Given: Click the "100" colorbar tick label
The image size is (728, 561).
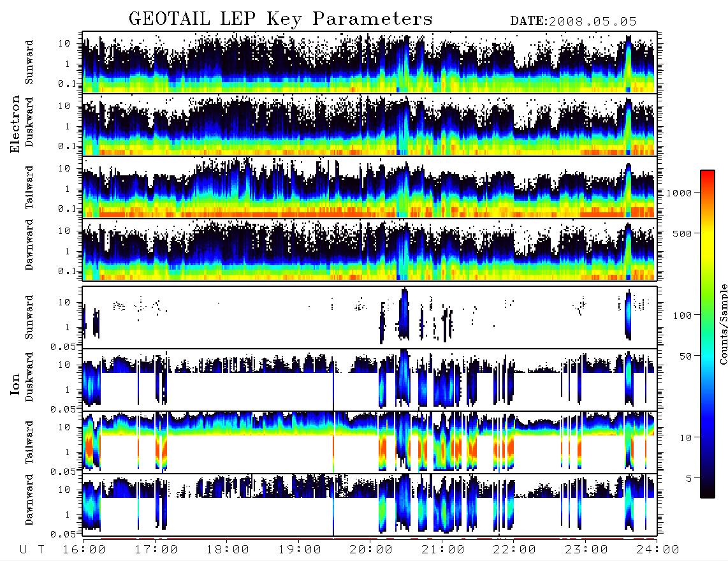Looking at the screenshot, I should coord(682,316).
